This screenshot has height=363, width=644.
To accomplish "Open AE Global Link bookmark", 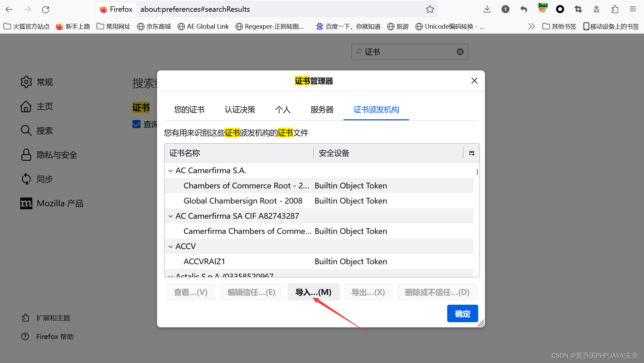I will (203, 26).
